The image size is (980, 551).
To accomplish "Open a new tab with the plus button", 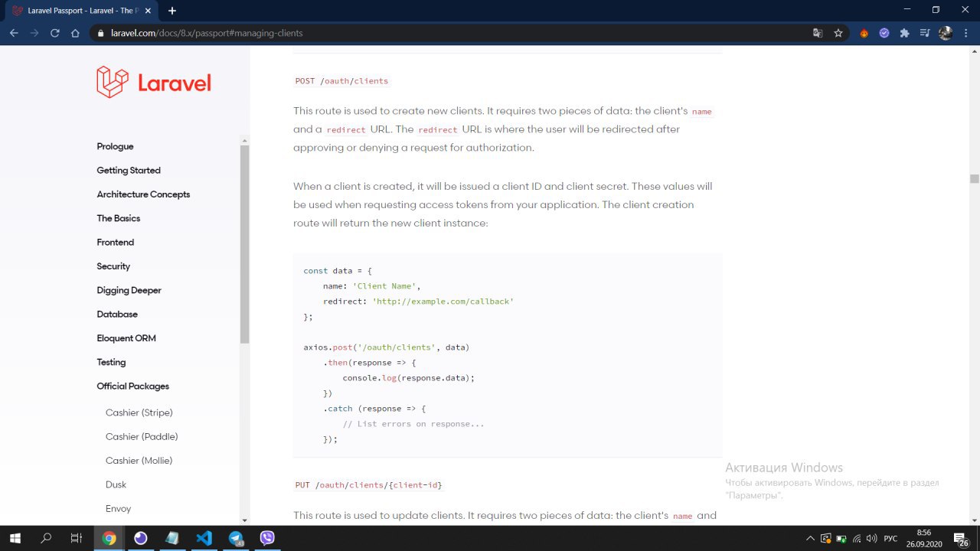I will coord(172,11).
